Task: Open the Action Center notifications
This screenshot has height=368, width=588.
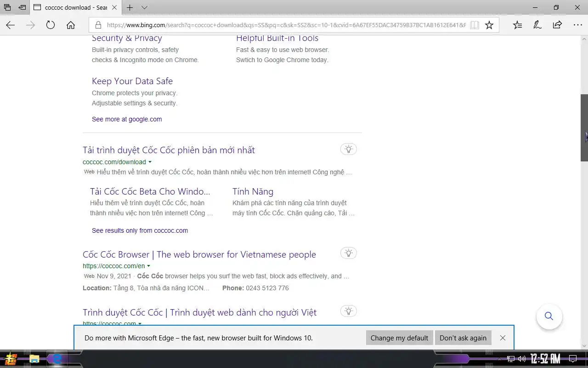Action: pyautogui.click(x=573, y=359)
